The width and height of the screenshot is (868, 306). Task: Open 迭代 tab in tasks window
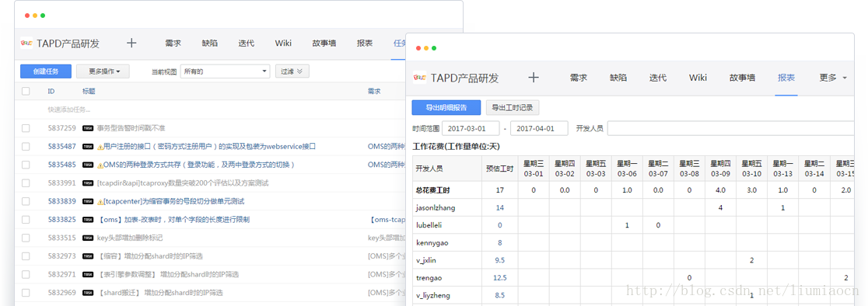point(247,43)
